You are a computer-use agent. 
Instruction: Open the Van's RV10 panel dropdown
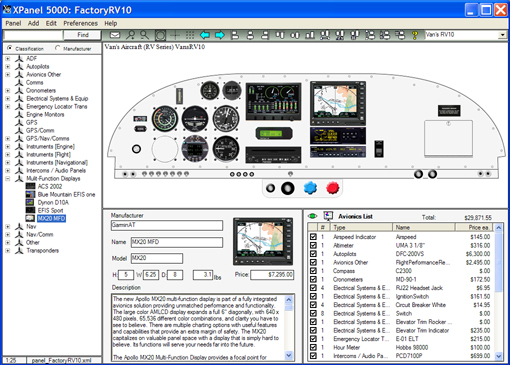(x=502, y=35)
